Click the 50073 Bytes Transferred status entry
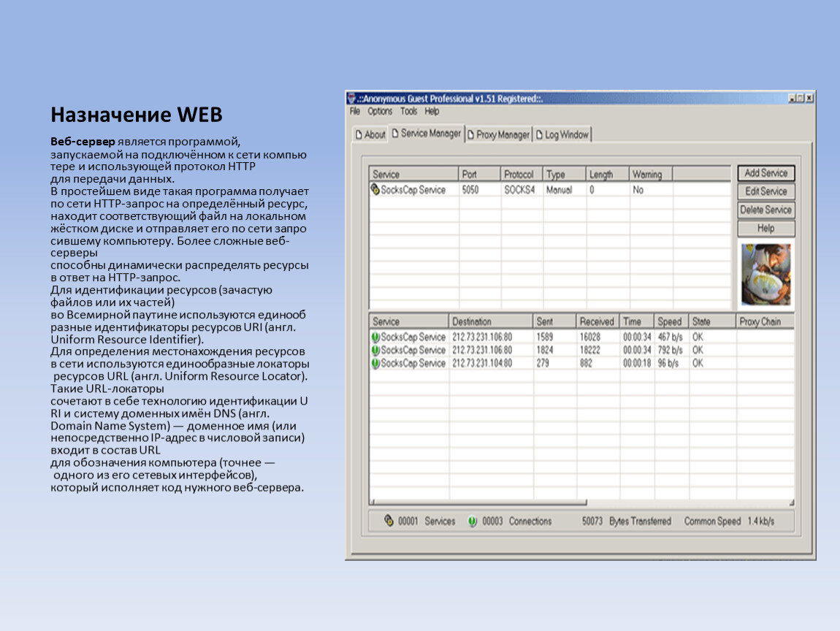 click(626, 521)
